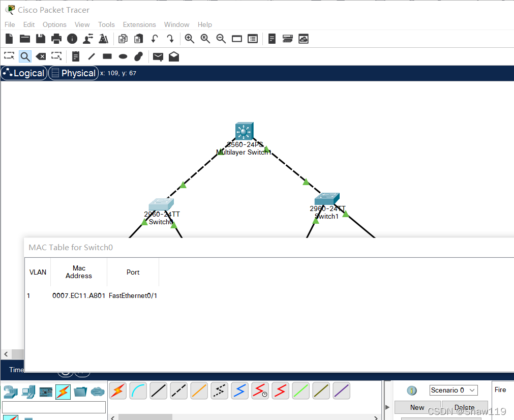Click the FastEthernet0/1 port cell
This screenshot has width=514, height=420.
coord(133,295)
